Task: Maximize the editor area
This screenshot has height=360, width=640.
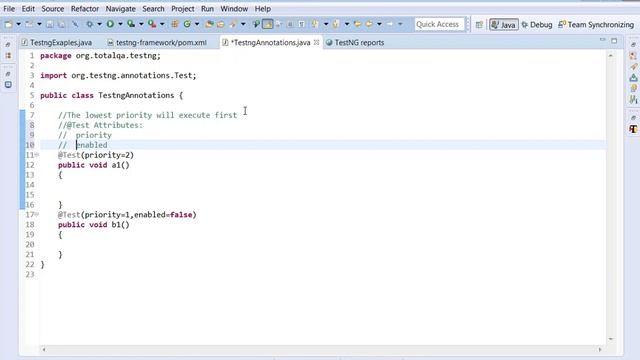Action: 614,40
